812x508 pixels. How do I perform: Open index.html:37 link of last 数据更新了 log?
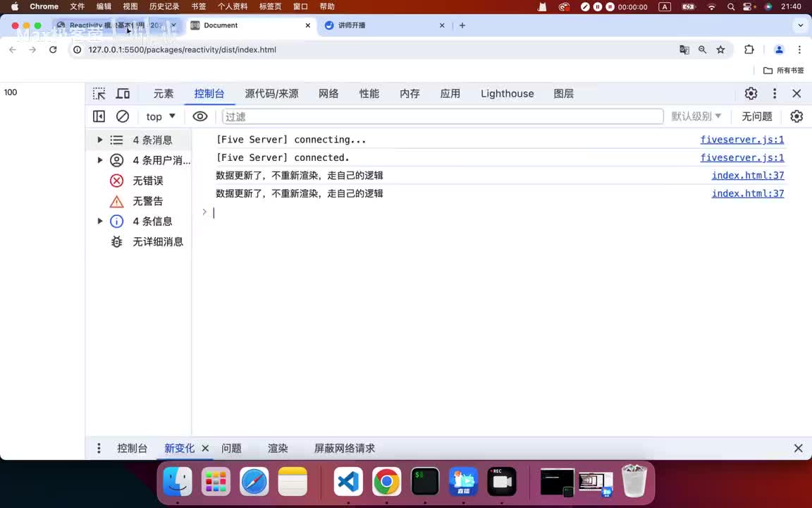(748, 193)
